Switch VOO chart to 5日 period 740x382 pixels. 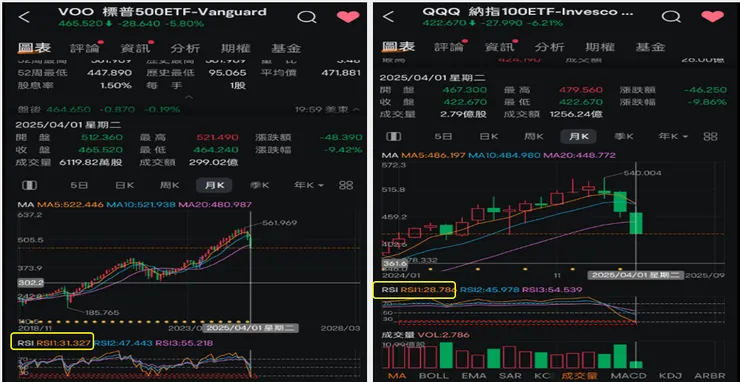tap(79, 185)
